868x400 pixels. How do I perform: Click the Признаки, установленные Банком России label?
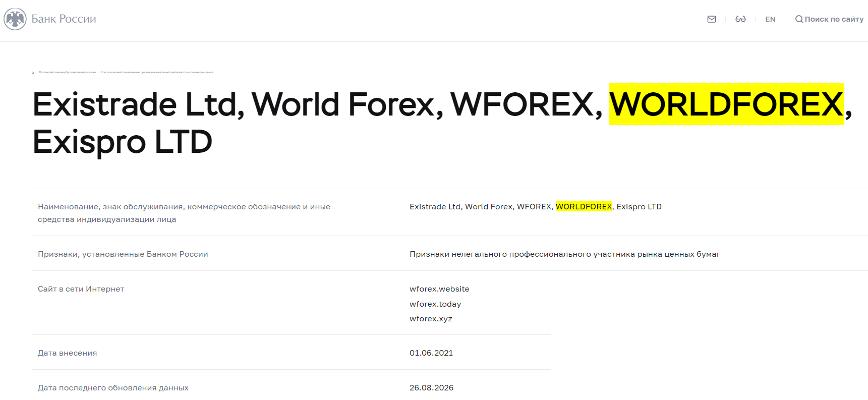(x=123, y=254)
